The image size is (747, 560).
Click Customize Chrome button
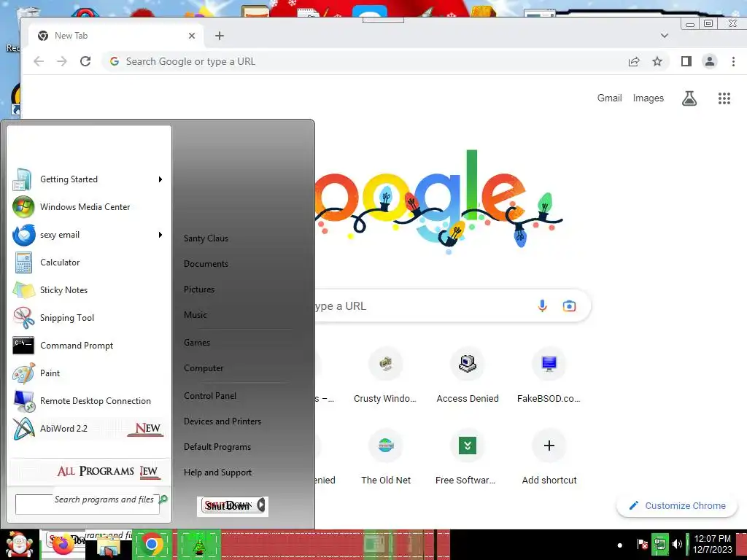click(x=677, y=506)
